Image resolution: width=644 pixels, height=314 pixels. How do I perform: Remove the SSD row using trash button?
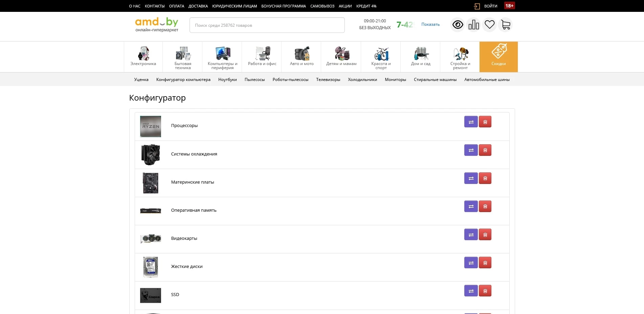click(485, 291)
